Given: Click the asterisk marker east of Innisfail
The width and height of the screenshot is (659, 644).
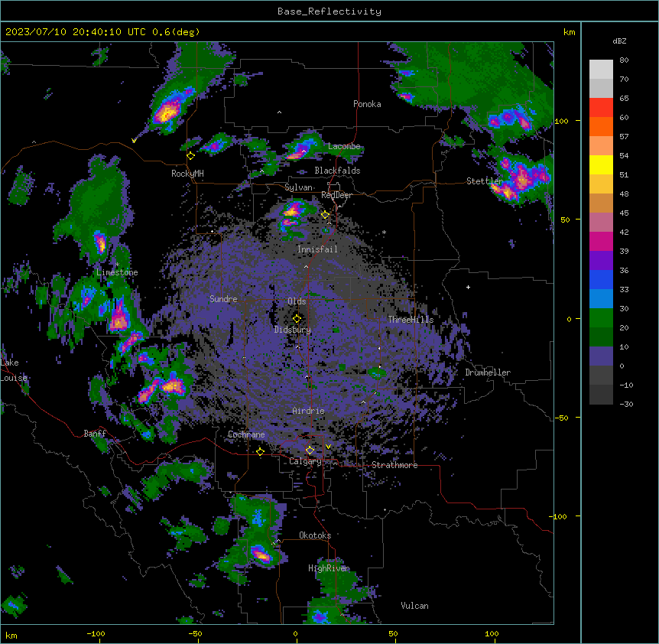Looking at the screenshot, I should [x=384, y=232].
